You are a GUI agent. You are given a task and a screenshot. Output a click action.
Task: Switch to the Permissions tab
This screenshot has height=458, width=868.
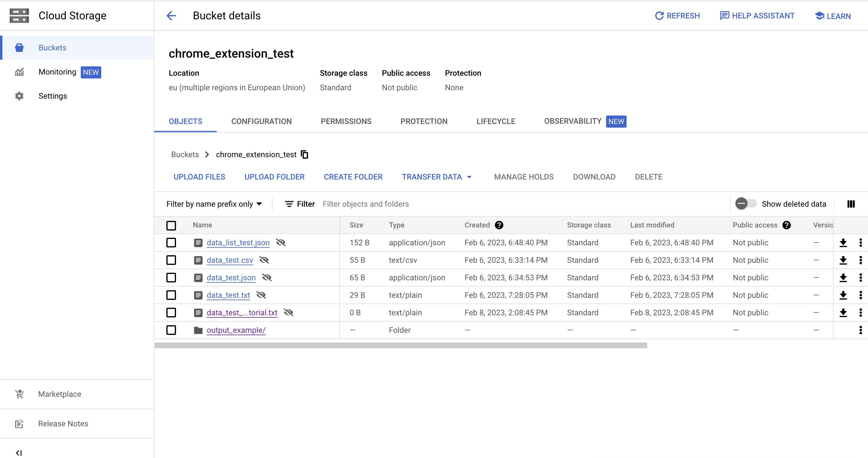[346, 121]
